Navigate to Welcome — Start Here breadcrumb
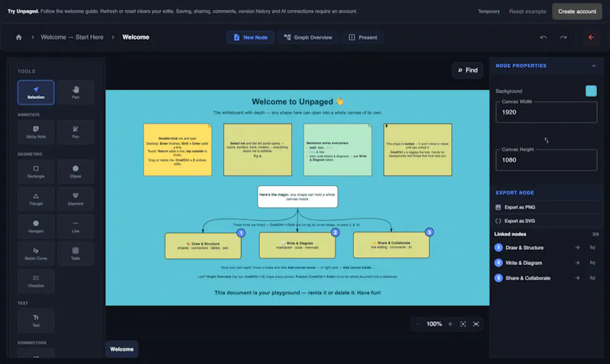610x364 pixels. coord(72,37)
